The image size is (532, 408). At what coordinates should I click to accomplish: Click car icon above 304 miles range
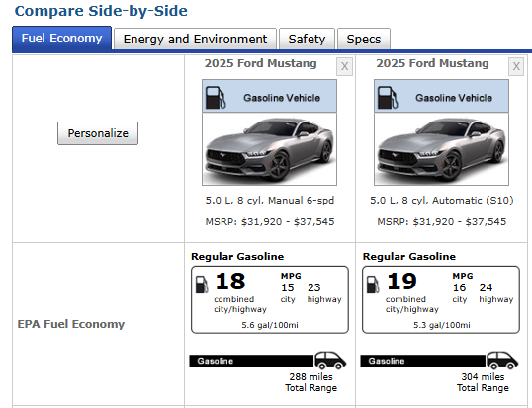[502, 361]
